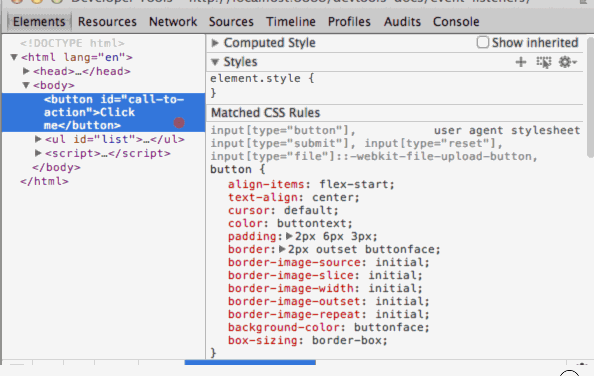Expand the script element node
This screenshot has height=376, width=594.
click(38, 153)
